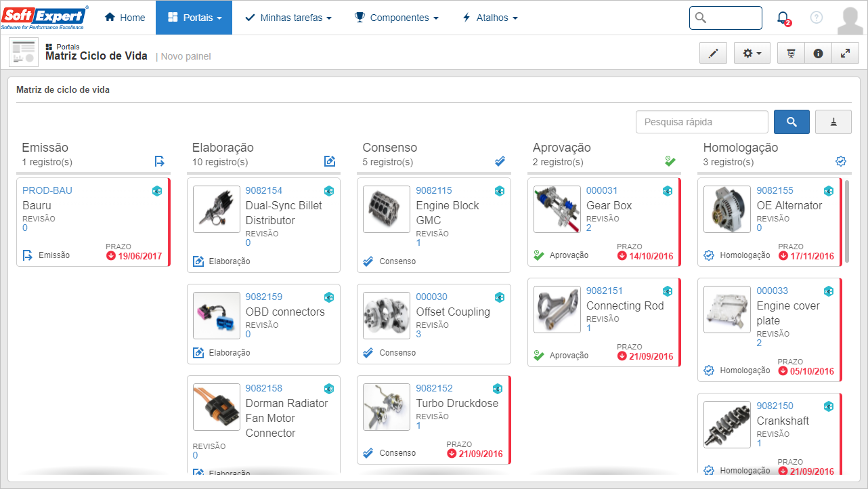Click the top search box
868x489 pixels.
point(725,18)
